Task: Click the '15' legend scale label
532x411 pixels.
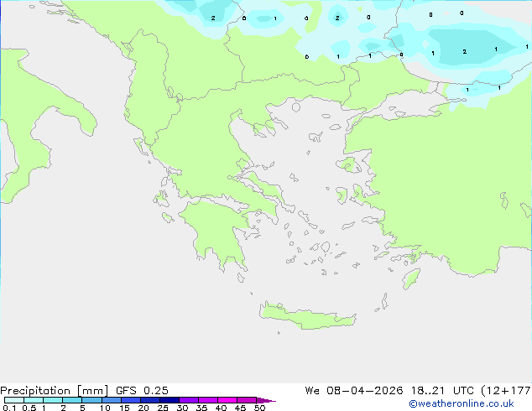Action: [x=124, y=408]
